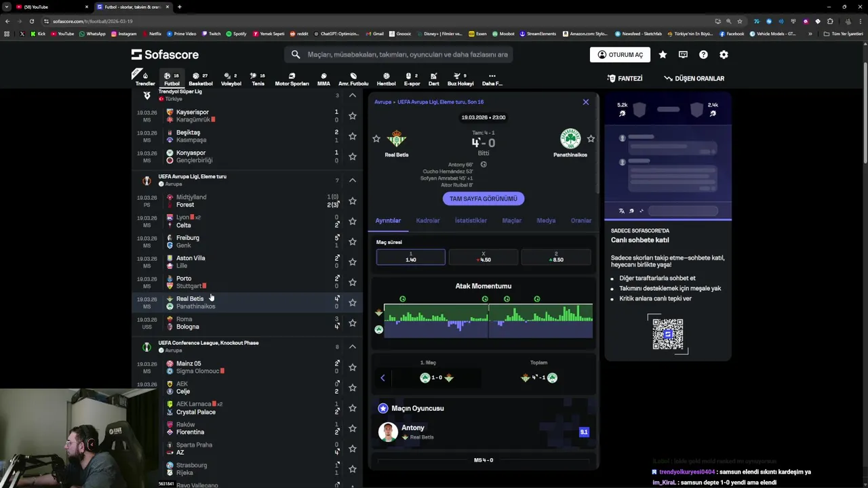Screen dimensions: 868x488
Task: Click the Sofascore logo
Action: pyautogui.click(x=165, y=54)
